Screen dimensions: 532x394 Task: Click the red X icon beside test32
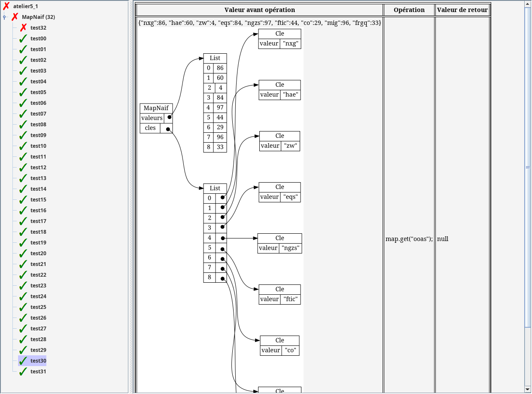click(23, 28)
